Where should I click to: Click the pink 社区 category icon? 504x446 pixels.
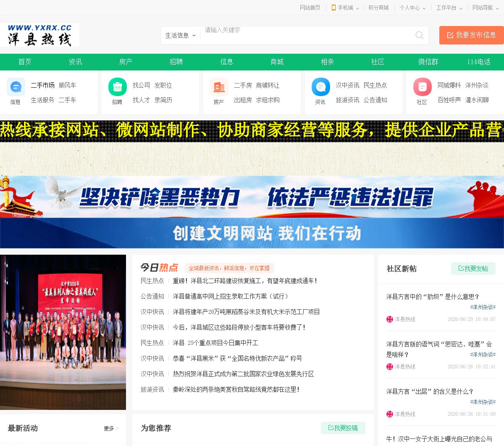click(423, 87)
